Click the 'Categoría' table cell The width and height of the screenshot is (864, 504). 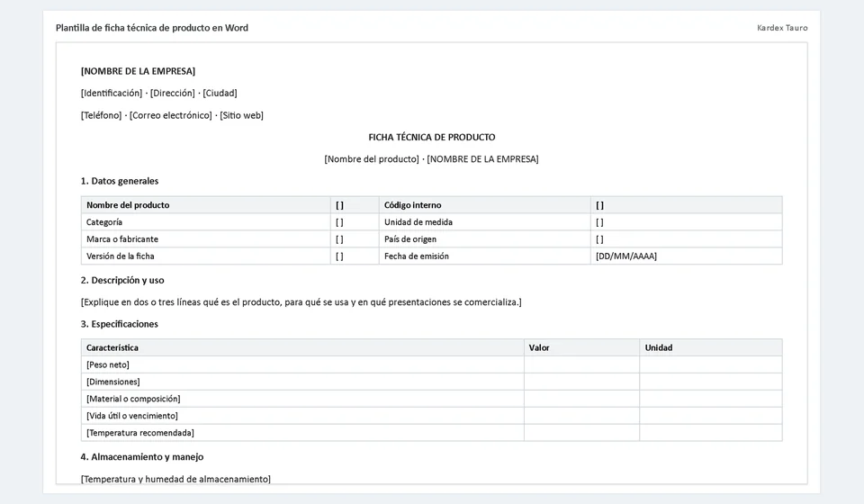[206, 222]
